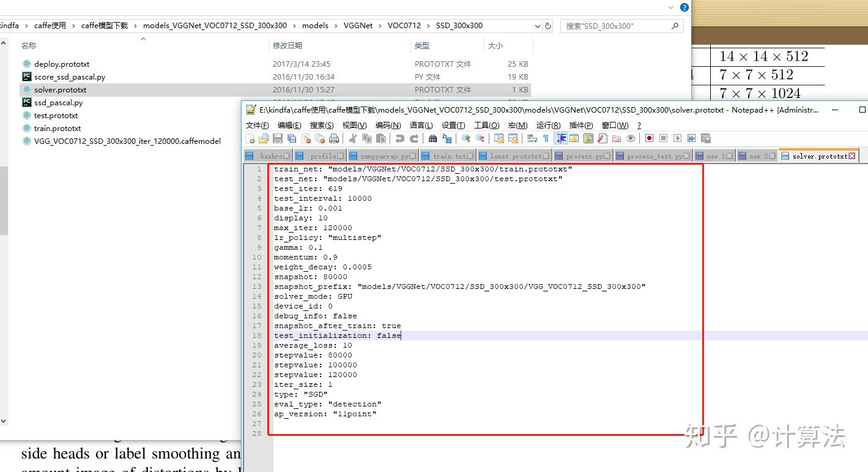Image resolution: width=868 pixels, height=472 pixels.
Task: Click the Find binoculars icon
Action: click(433, 138)
